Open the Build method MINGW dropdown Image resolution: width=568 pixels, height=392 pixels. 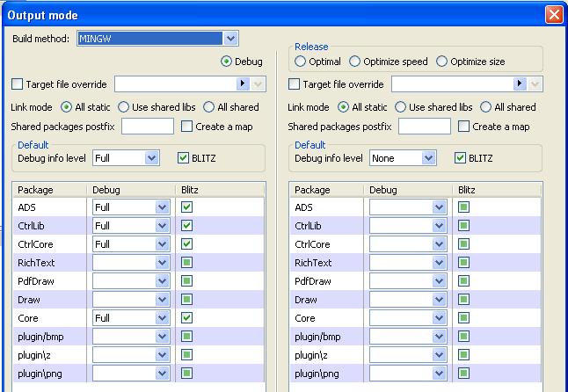230,39
